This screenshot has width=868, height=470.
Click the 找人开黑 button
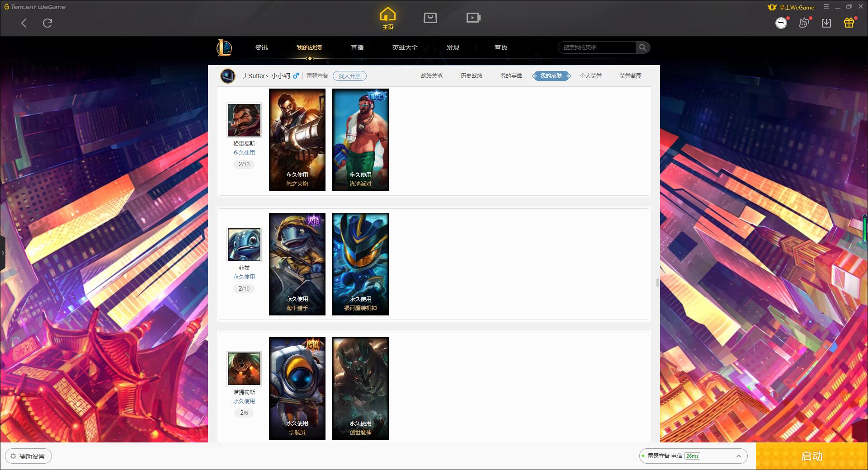coord(349,76)
